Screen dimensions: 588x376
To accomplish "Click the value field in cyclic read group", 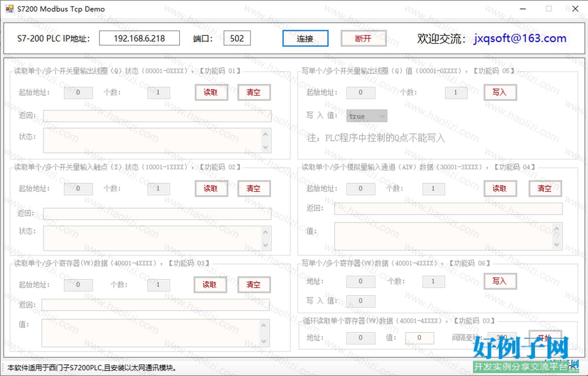I will point(420,338).
